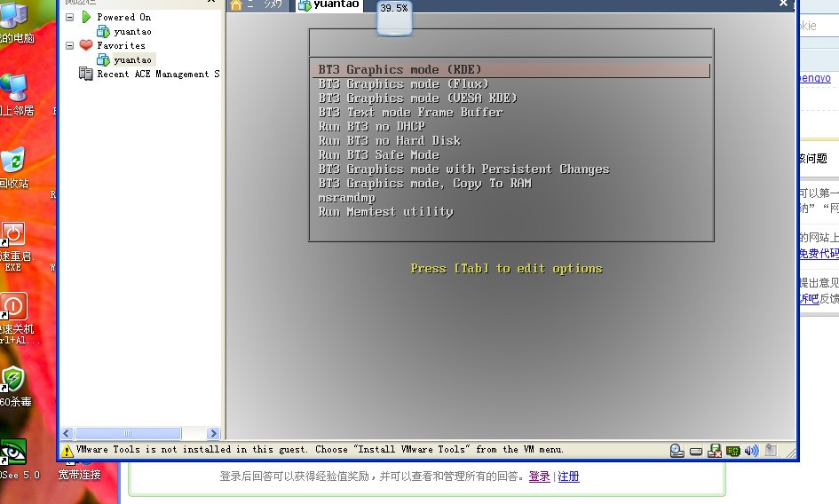Select yuantao under Powered On
The image size is (839, 504).
[132, 32]
